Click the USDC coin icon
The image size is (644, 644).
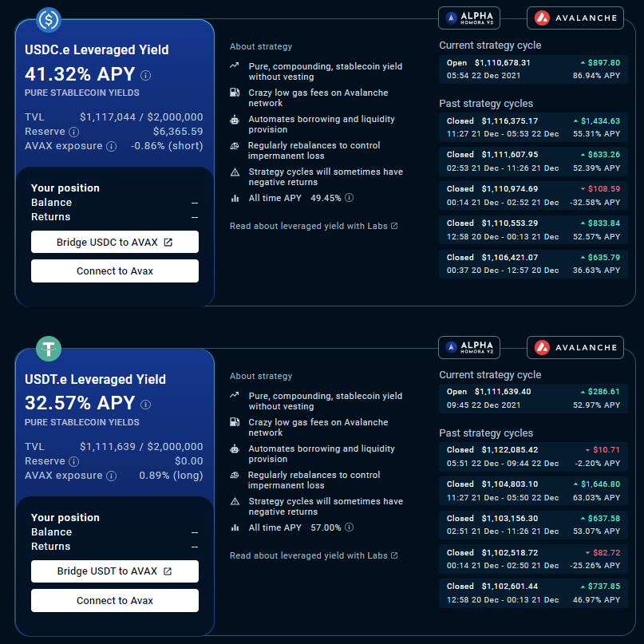[49, 19]
